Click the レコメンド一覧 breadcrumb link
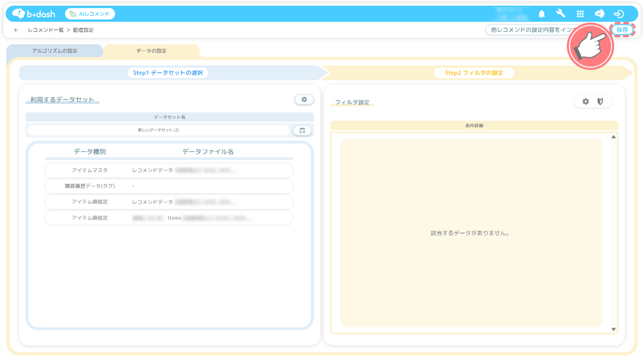Screen dimensions: 644x362 (45, 30)
